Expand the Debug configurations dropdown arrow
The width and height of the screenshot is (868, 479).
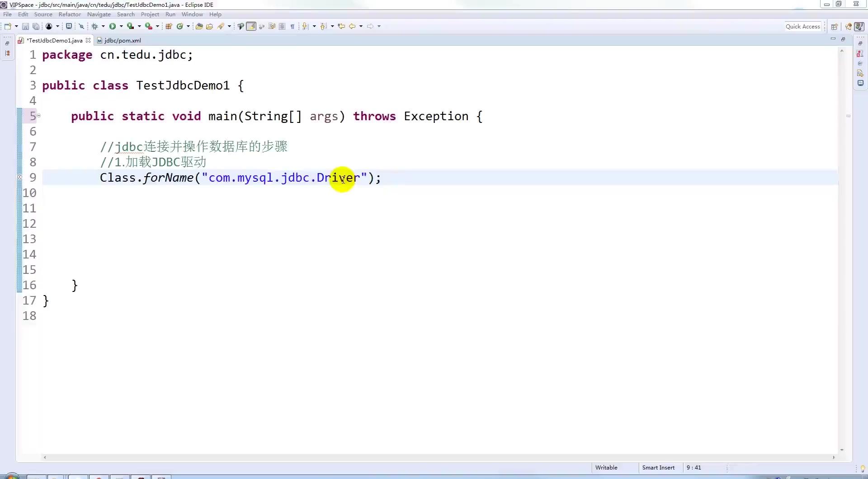(x=103, y=26)
